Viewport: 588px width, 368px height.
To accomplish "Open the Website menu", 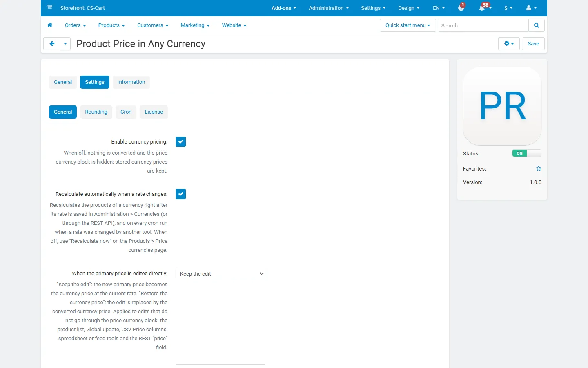I will (x=234, y=25).
